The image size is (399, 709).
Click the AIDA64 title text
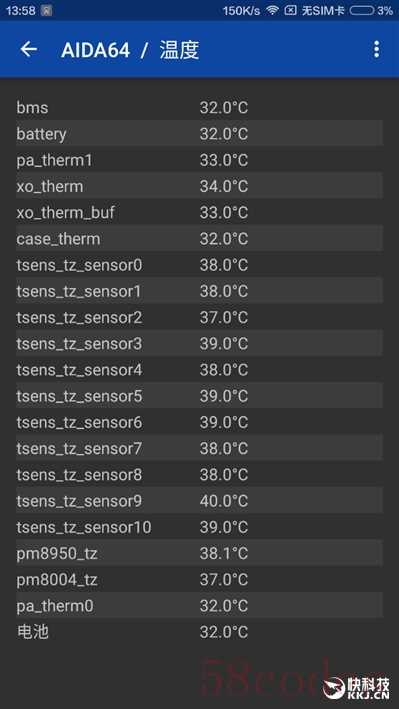(95, 50)
